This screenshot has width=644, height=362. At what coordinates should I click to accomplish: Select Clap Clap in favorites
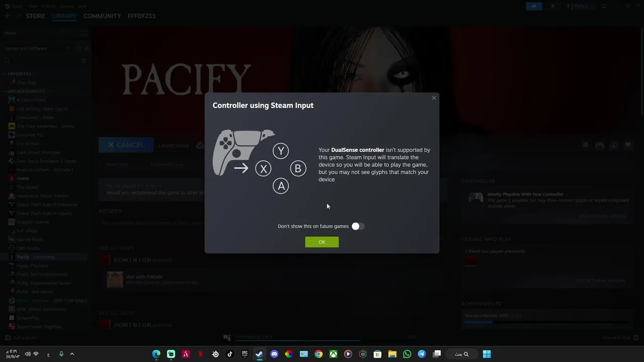pos(26,82)
